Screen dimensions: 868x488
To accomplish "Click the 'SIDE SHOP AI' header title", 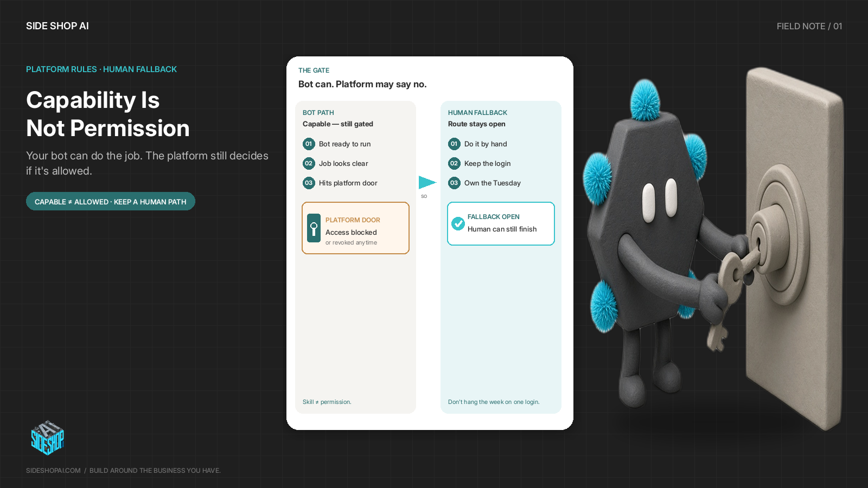I will click(x=58, y=26).
